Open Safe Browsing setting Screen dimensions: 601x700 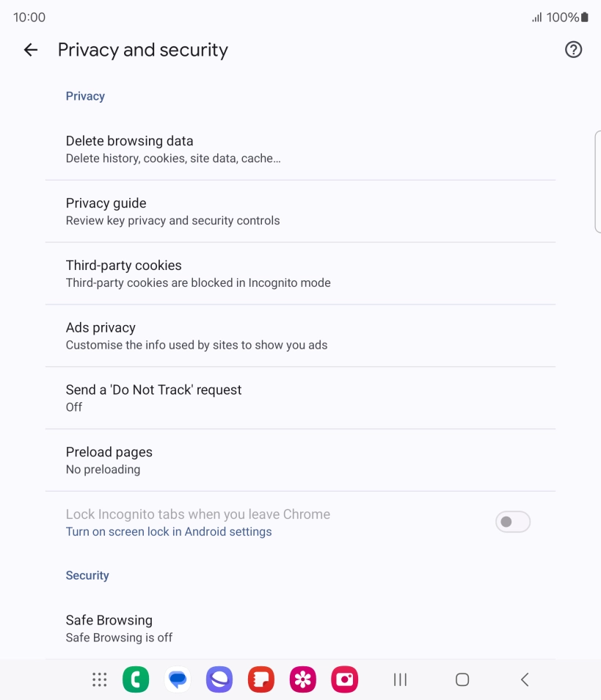[301, 629]
